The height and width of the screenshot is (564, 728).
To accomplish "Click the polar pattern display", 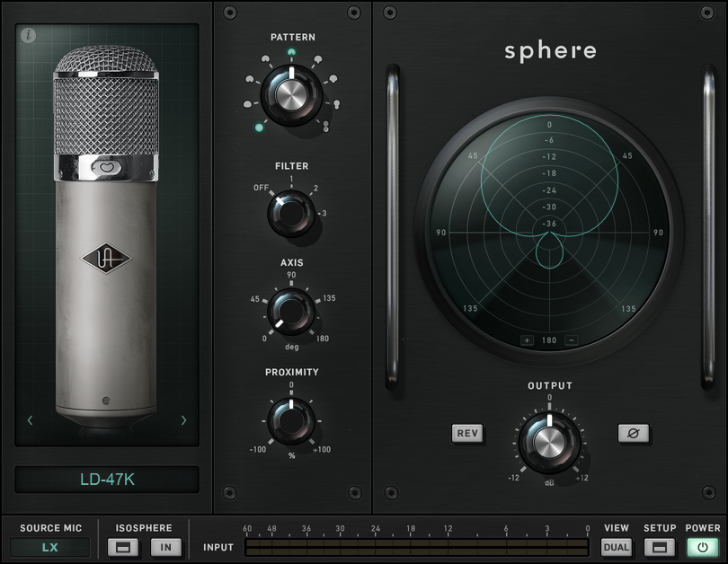I will 549,232.
